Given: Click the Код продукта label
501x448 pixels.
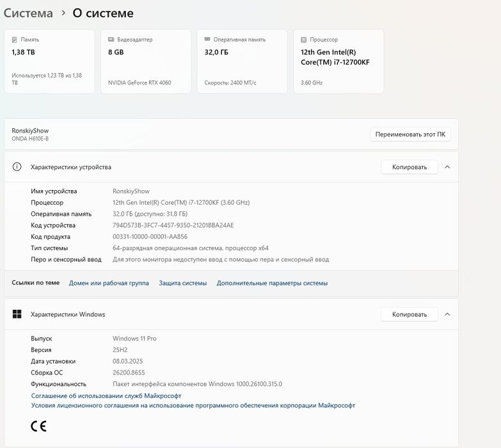Looking at the screenshot, I should point(51,237).
